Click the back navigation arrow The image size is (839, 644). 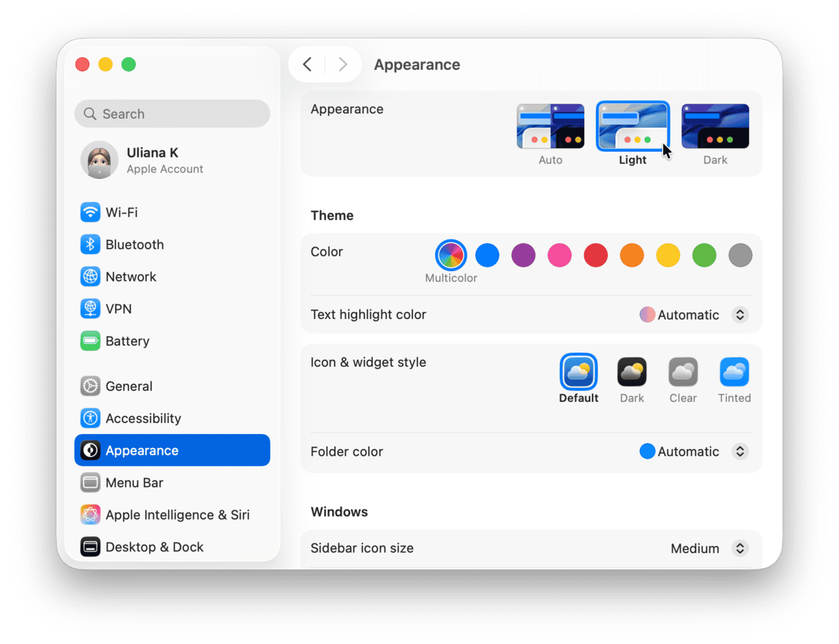pyautogui.click(x=307, y=65)
